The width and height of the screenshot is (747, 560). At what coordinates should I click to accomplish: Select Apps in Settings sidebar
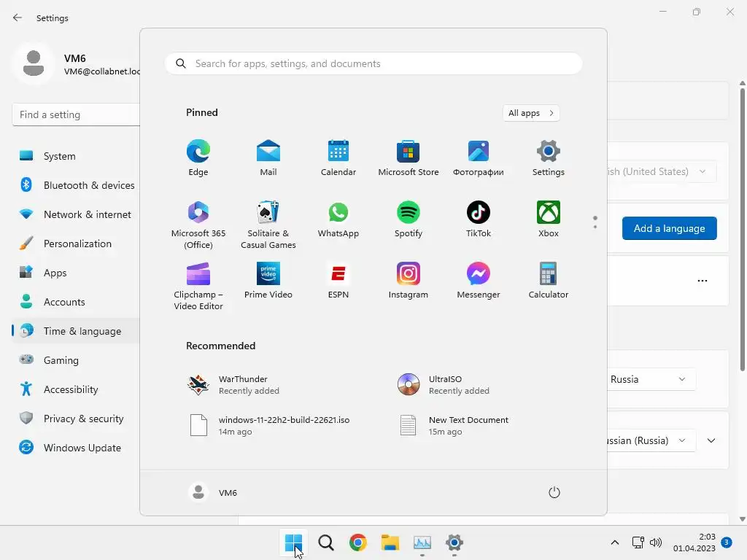(75, 273)
